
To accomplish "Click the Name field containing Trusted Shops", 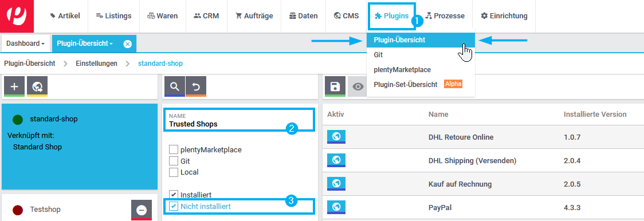I will [x=239, y=120].
